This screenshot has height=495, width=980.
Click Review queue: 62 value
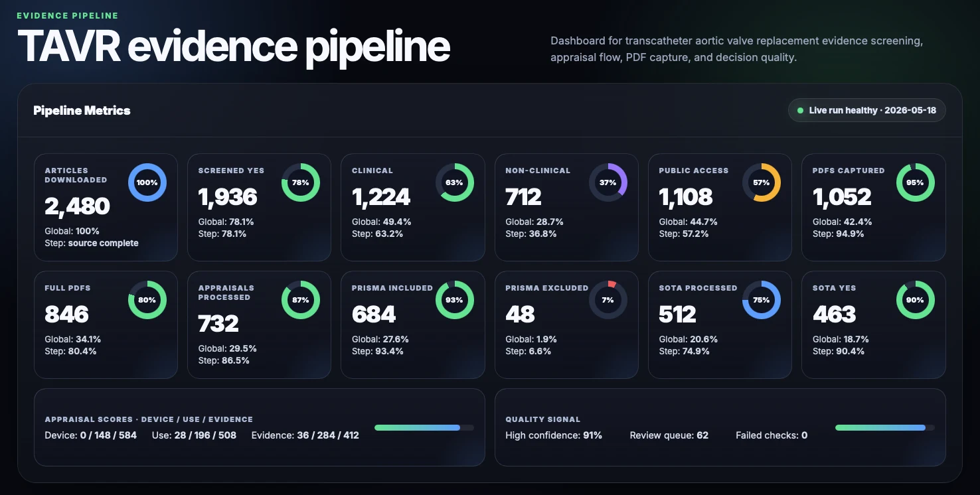[669, 436]
